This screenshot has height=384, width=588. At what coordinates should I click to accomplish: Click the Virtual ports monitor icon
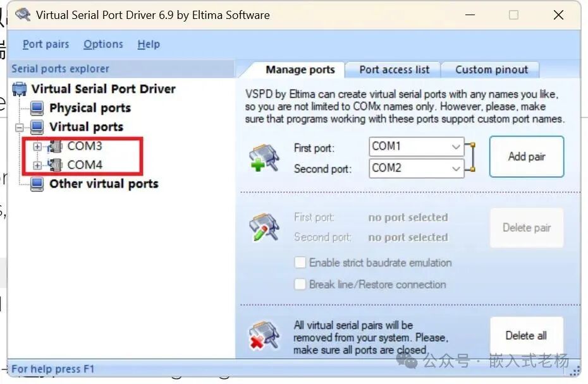point(37,127)
